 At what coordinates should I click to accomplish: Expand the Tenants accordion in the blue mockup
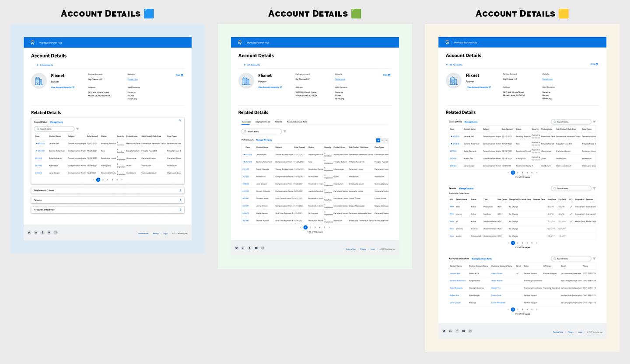(180, 200)
